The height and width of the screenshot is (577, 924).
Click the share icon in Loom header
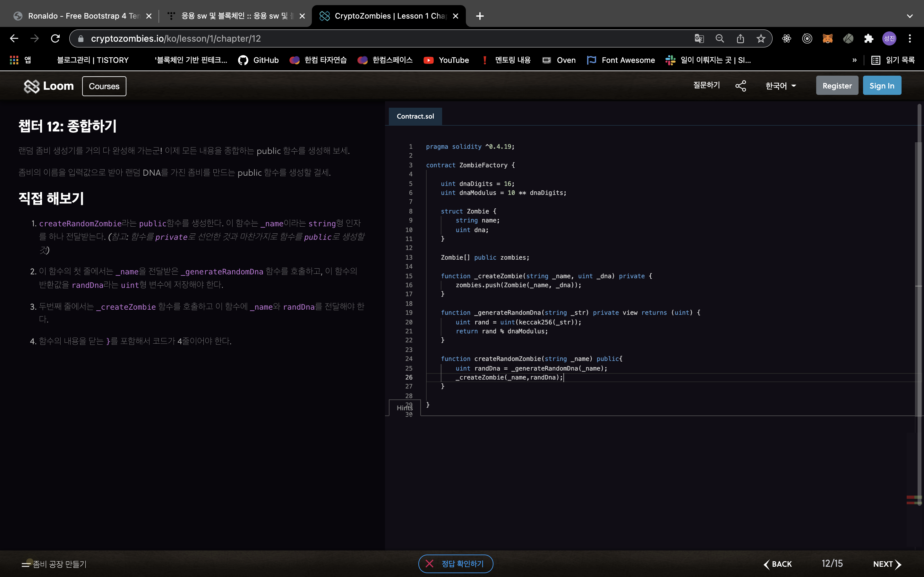pyautogui.click(x=740, y=86)
